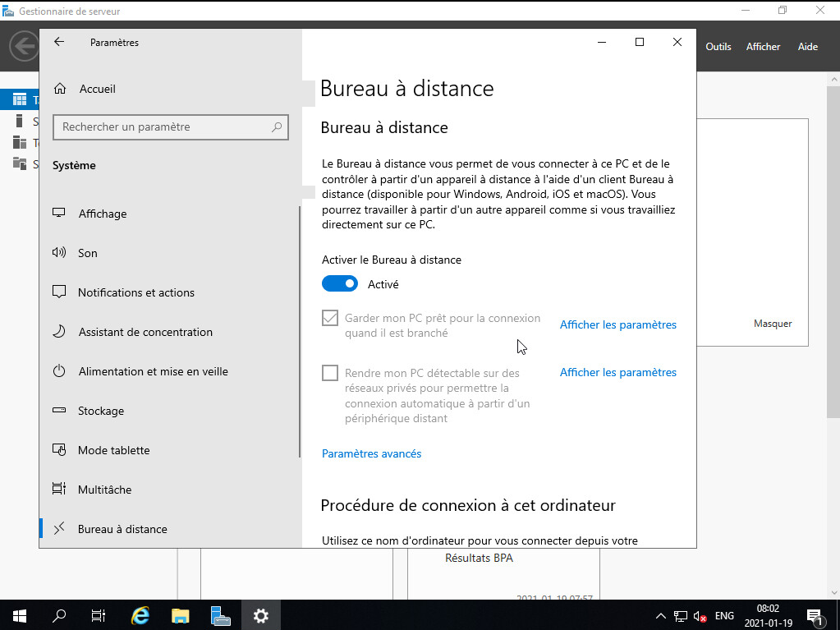Open Stockage storage settings
Viewport: 840px width, 630px height.
101,411
